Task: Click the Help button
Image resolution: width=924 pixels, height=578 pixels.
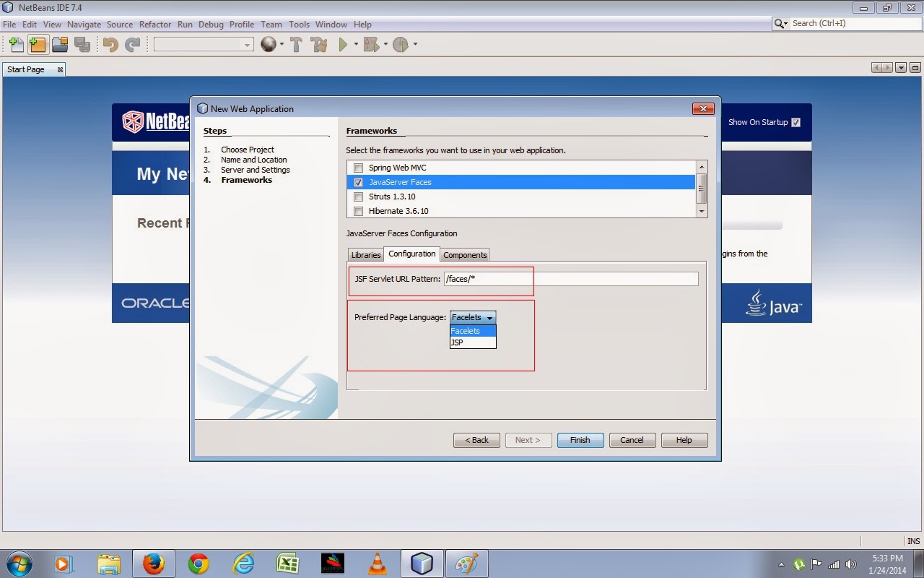Action: [684, 440]
